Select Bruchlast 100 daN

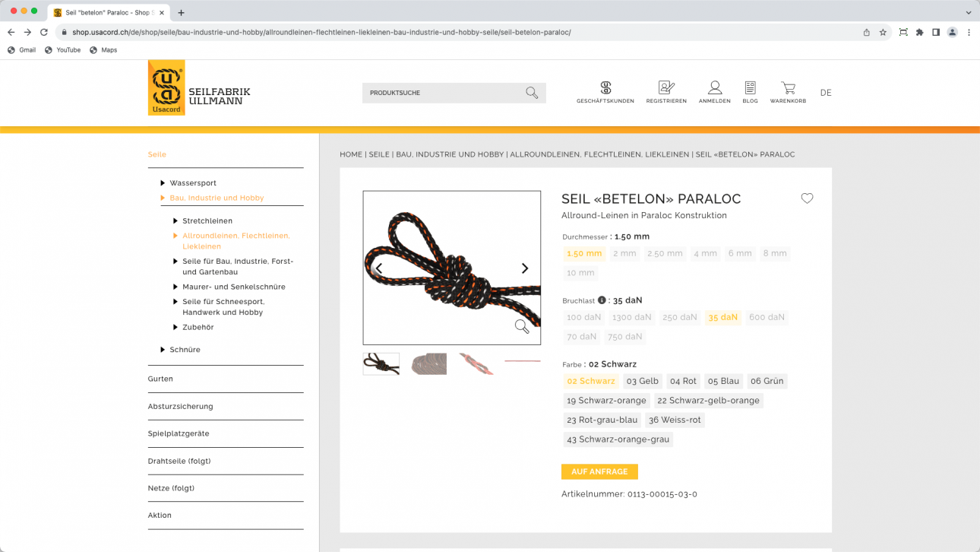583,317
